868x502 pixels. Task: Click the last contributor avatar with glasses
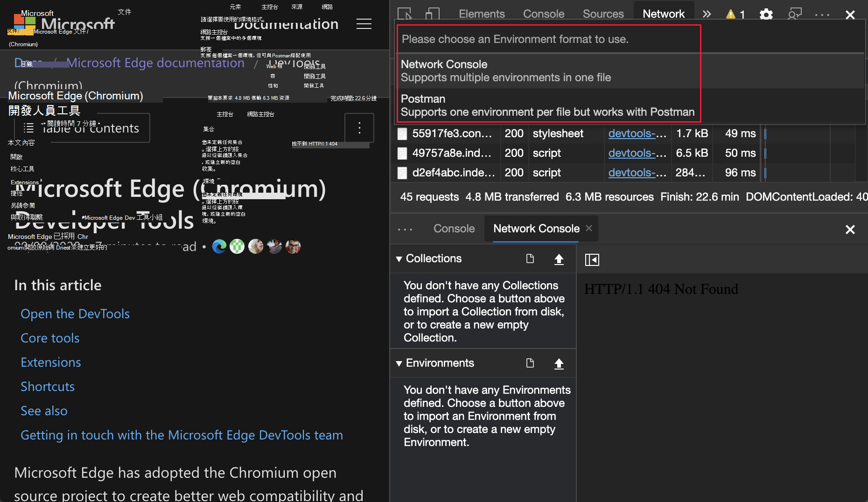293,246
